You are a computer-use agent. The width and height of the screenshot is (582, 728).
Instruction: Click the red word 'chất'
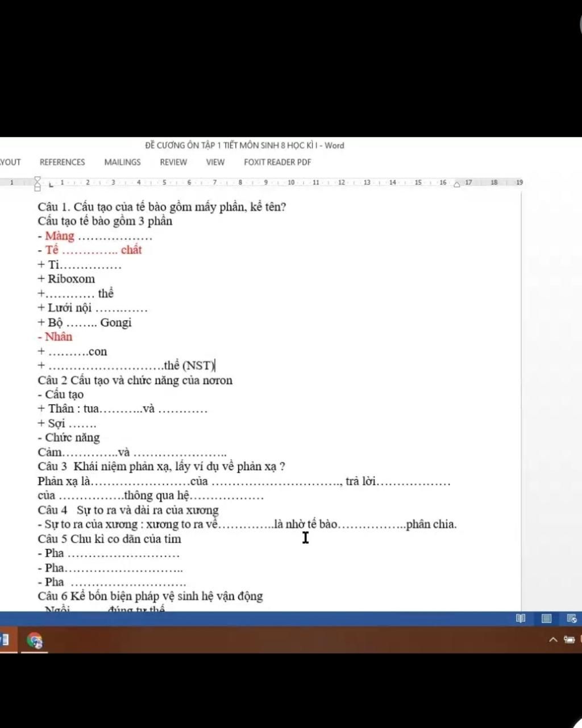131,250
